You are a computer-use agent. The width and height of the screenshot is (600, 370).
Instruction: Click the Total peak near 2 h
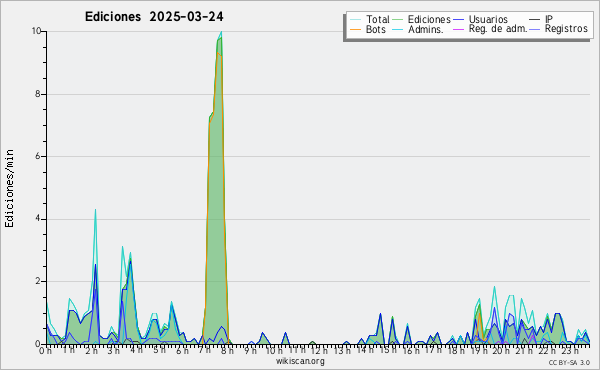click(x=95, y=210)
